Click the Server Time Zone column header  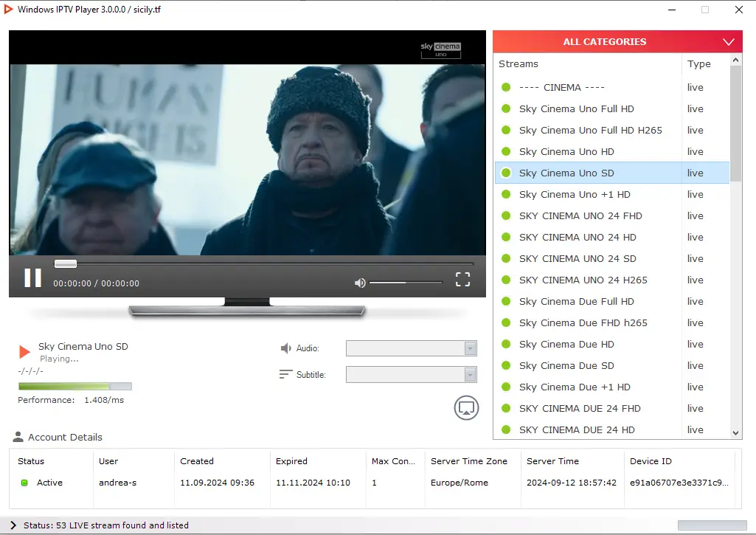pos(468,461)
